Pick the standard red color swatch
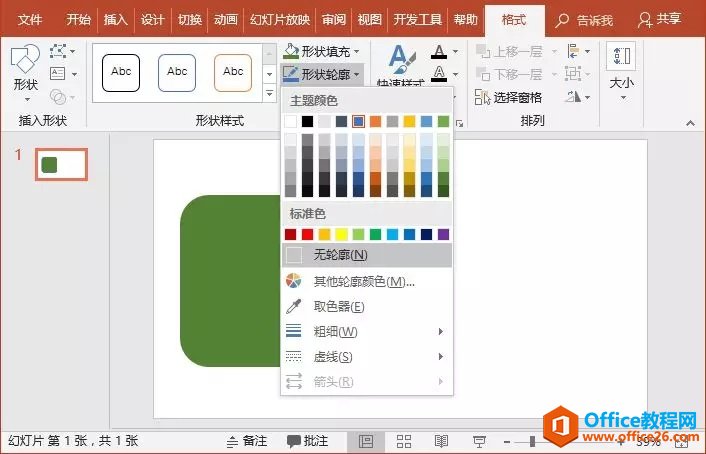The height and width of the screenshot is (454, 706). pyautogui.click(x=308, y=234)
